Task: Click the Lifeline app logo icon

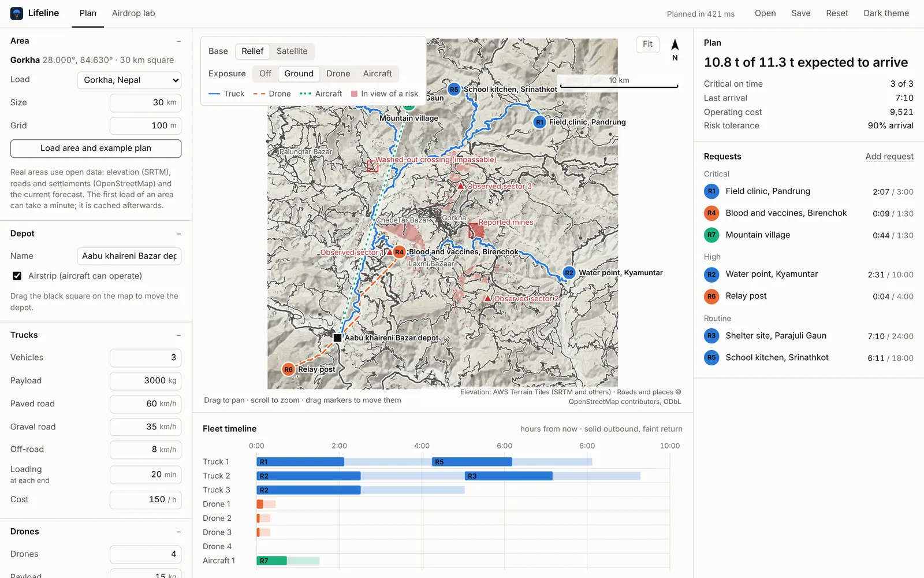Action: [x=17, y=13]
